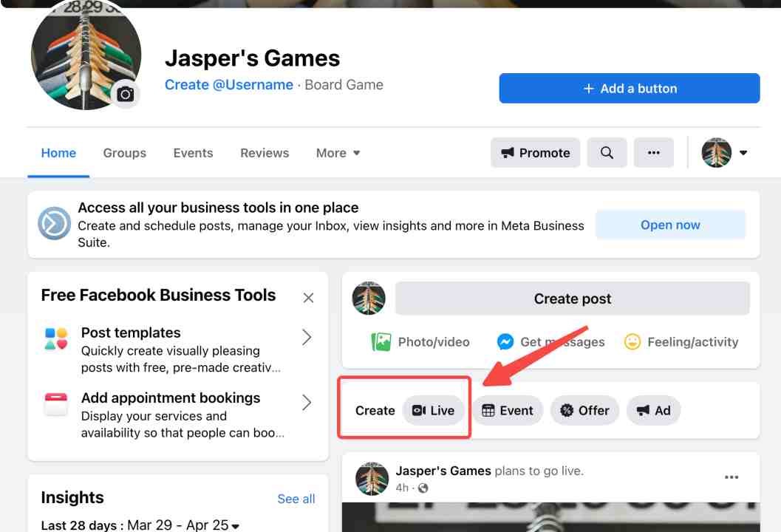The image size is (781, 532).
Task: Open the Events tab
Action: pos(194,153)
